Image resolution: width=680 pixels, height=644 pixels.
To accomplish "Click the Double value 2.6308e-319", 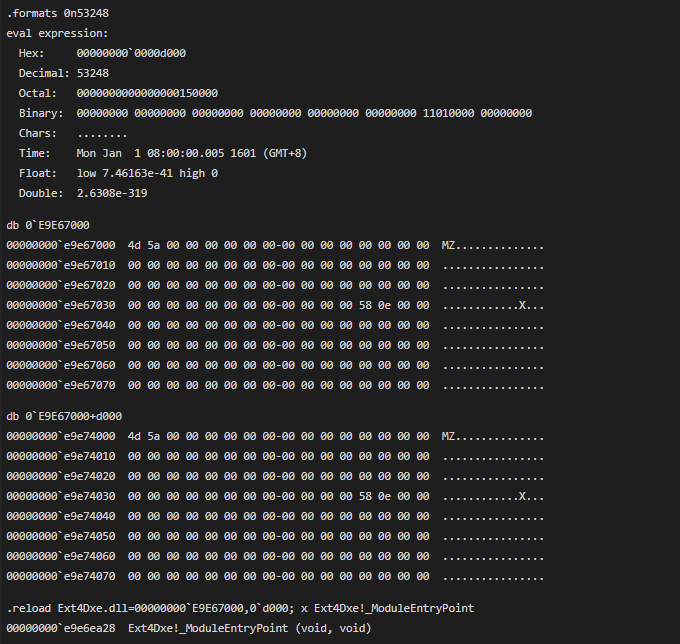I will 112,193.
